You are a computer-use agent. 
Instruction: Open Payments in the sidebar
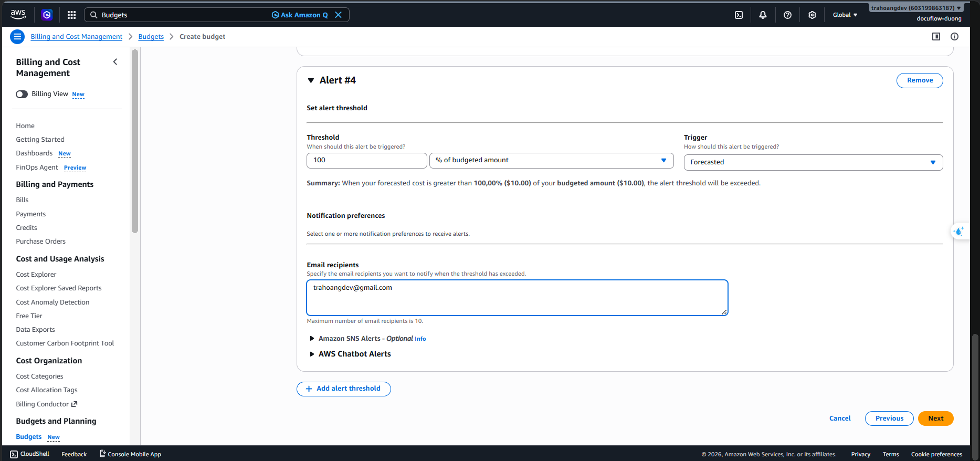[31, 214]
